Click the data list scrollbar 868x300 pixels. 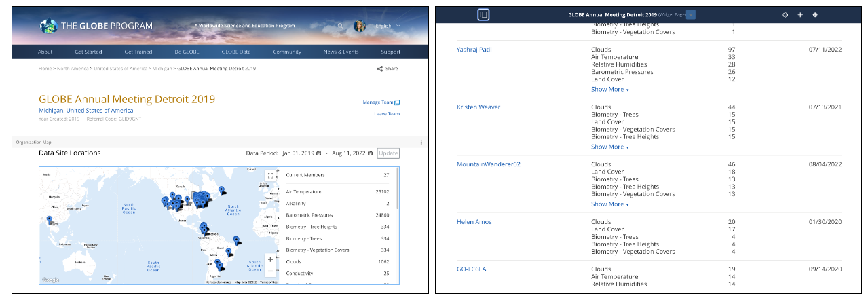coord(397,188)
